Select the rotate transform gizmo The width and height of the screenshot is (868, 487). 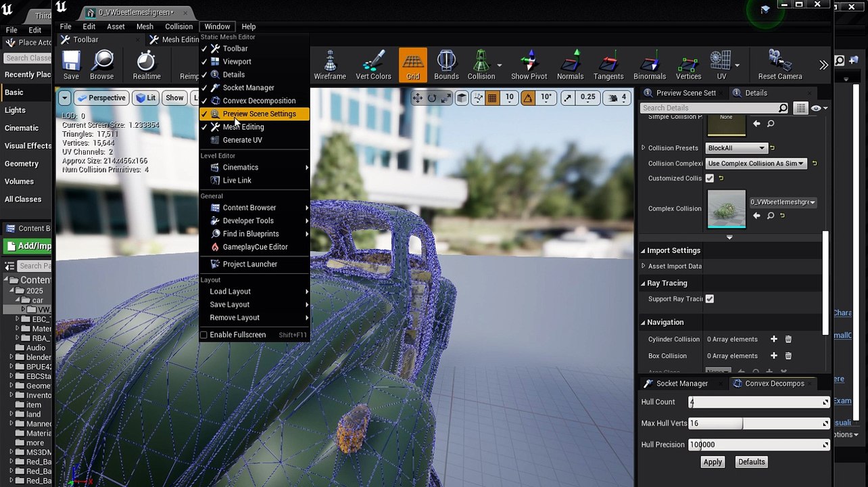point(432,98)
